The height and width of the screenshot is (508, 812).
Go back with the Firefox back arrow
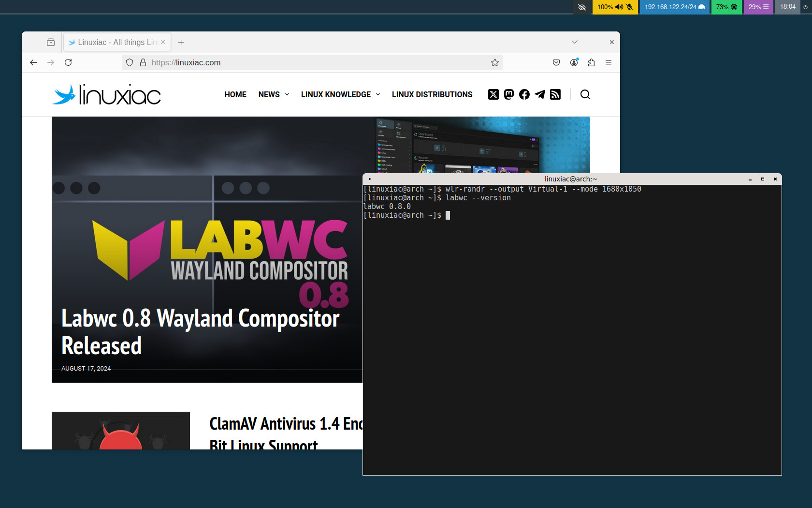click(33, 62)
